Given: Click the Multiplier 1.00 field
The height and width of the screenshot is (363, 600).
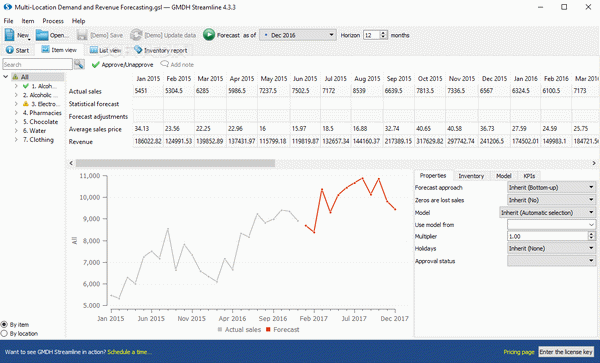Looking at the screenshot, I should point(548,236).
